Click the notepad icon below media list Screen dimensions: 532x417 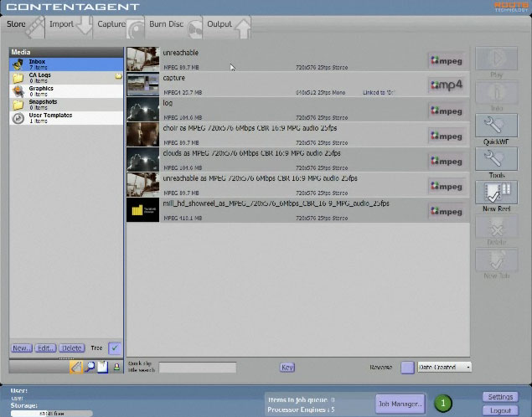click(x=102, y=367)
